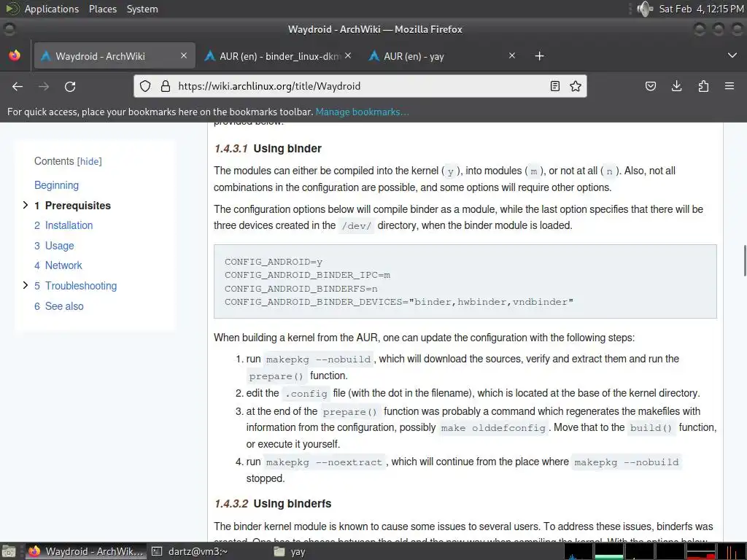Click the CONFIG_ANDROID=y code line
Viewport: 747px width, 560px height.
(274, 262)
